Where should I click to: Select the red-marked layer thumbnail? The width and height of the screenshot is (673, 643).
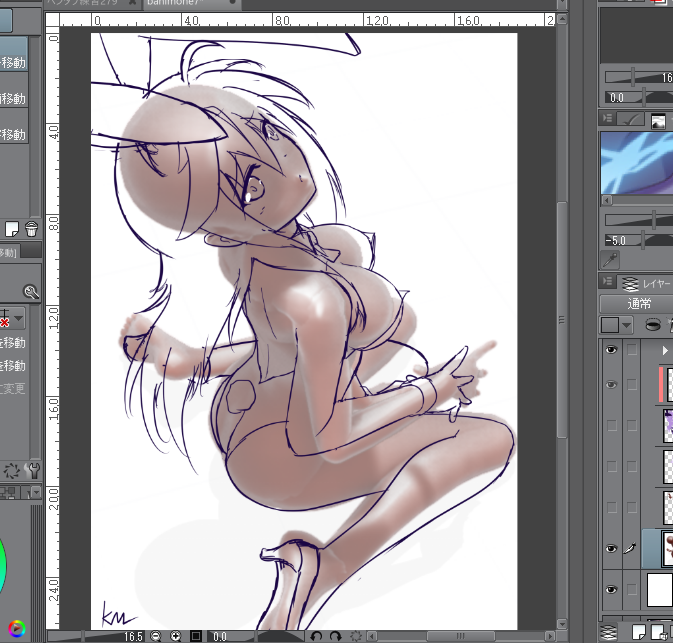click(x=668, y=385)
